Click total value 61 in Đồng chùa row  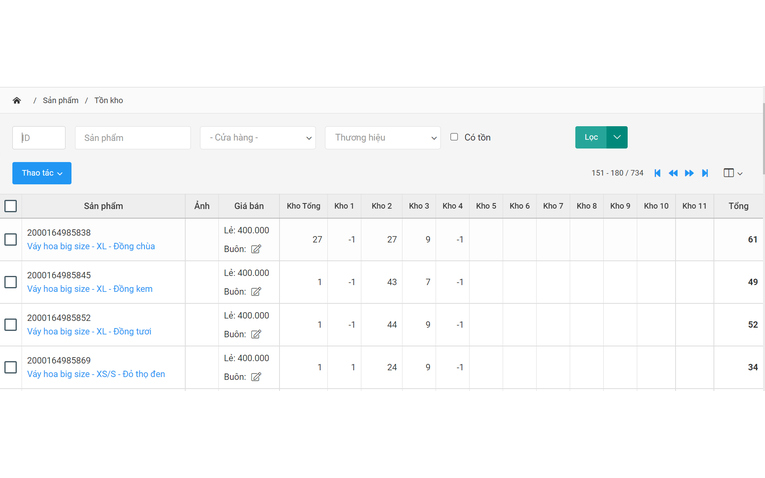(x=753, y=239)
